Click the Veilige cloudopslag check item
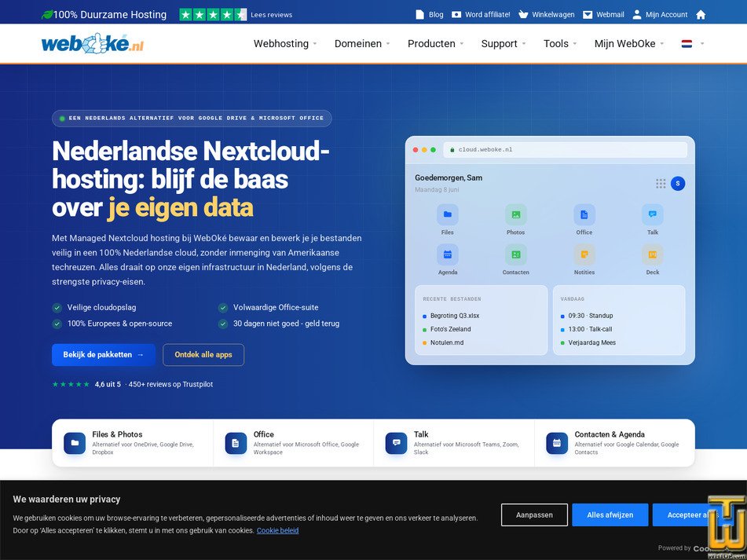Screen dimensions: 747x560 click(x=93, y=308)
